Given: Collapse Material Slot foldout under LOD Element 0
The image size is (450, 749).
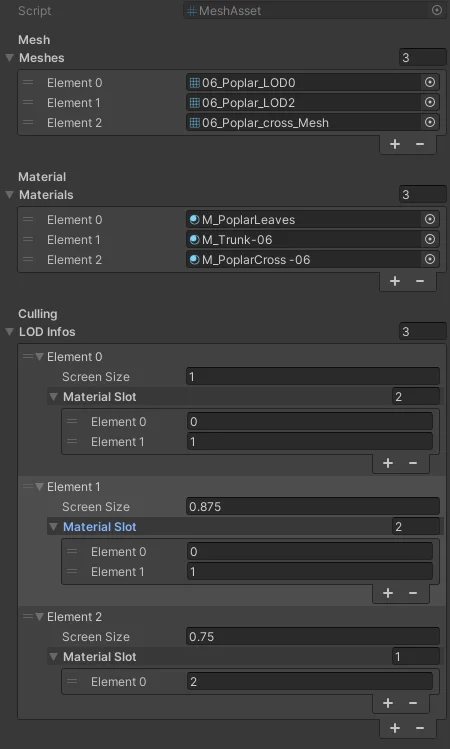Looking at the screenshot, I should coord(54,397).
